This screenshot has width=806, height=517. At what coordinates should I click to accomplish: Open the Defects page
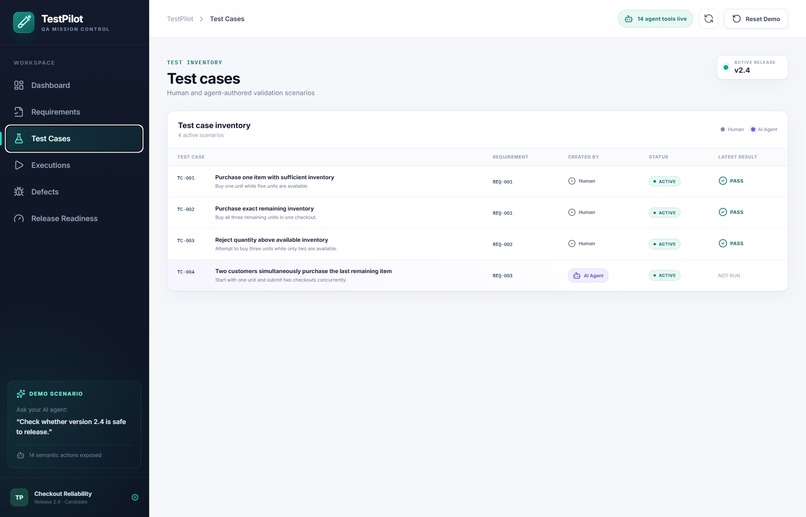pos(74,192)
